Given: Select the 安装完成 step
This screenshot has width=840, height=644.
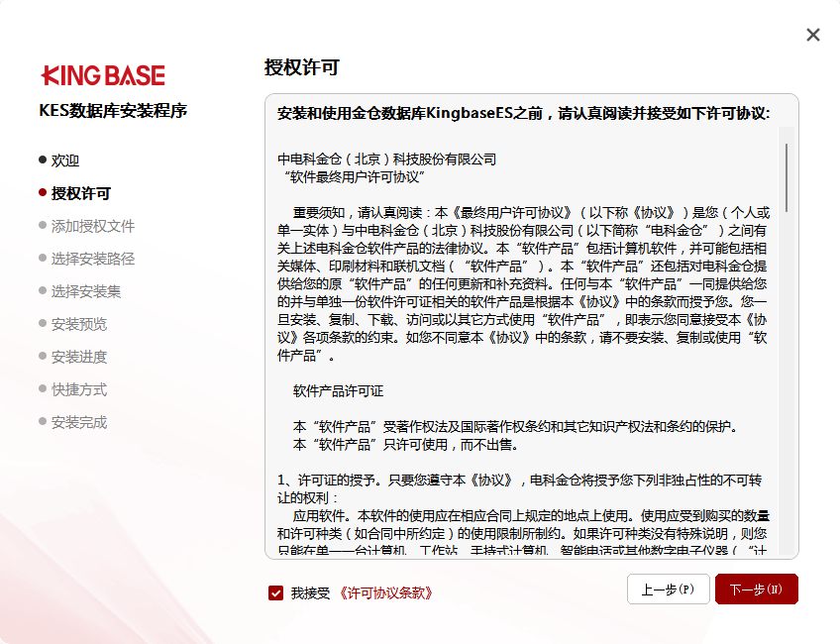Looking at the screenshot, I should click(x=79, y=422).
